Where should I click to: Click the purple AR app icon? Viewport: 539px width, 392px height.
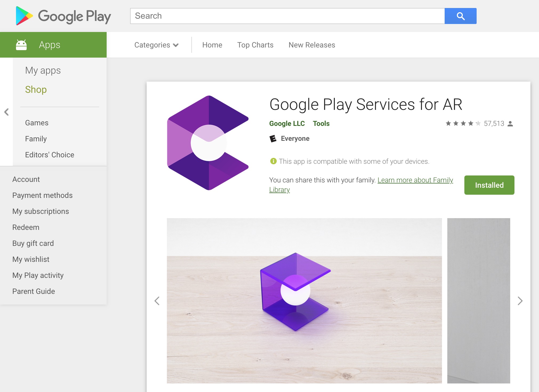coord(208,143)
